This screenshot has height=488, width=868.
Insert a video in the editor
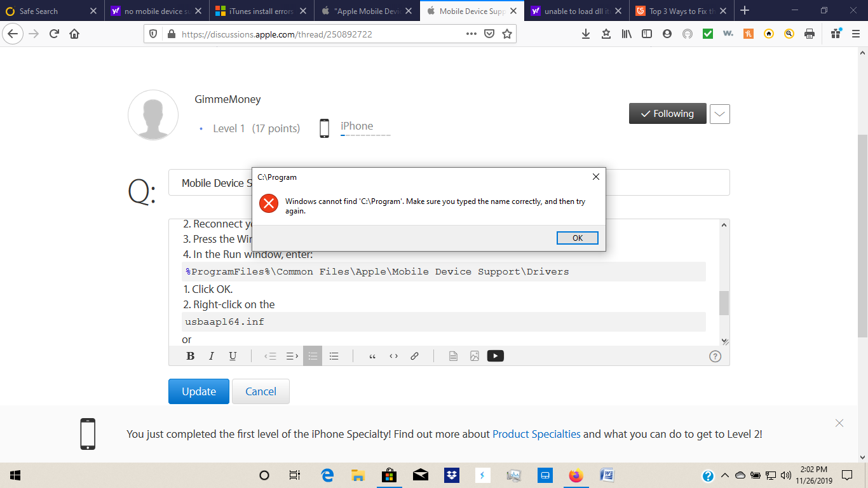click(496, 356)
